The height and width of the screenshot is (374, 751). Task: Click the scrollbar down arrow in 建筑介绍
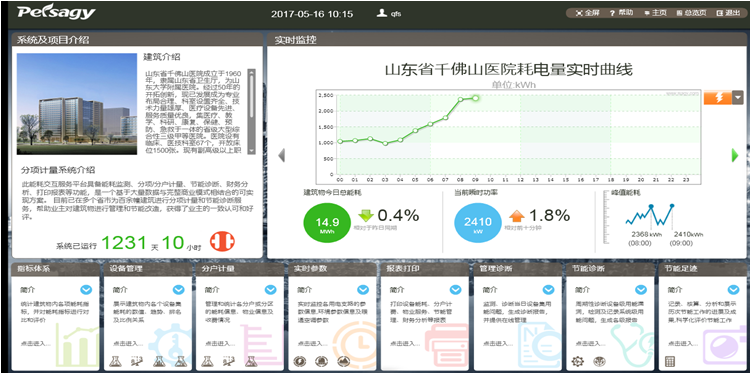[251, 150]
